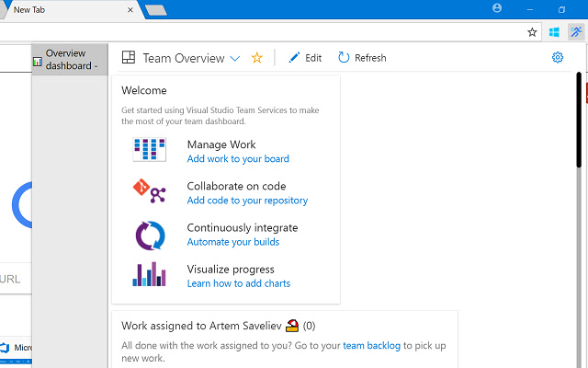
Task: Open 'Add code to your repository' link
Action: 247,201
